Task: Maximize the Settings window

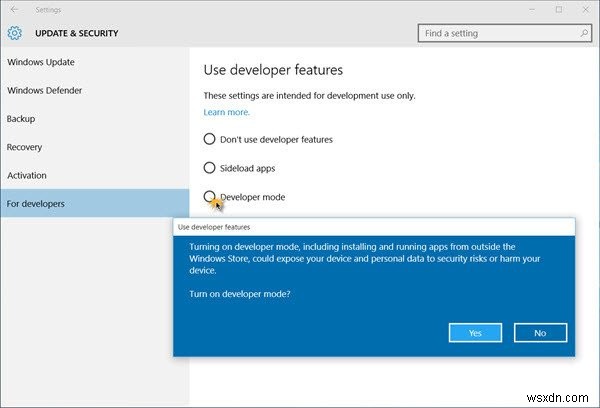Action: (559, 10)
